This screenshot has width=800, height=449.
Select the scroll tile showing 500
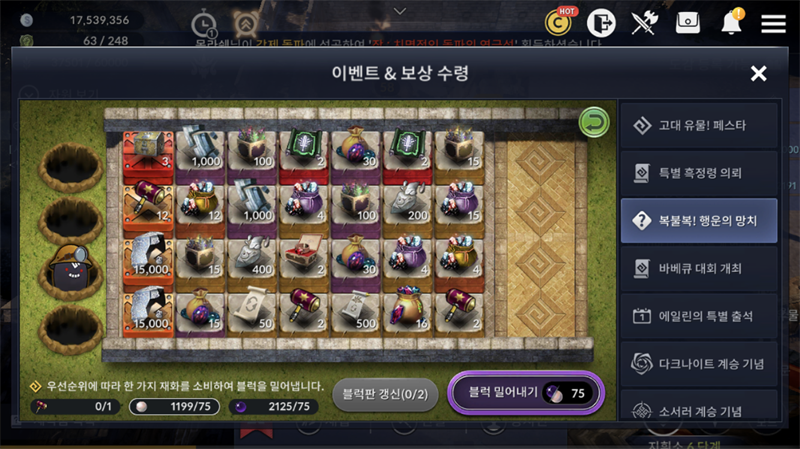point(356,312)
